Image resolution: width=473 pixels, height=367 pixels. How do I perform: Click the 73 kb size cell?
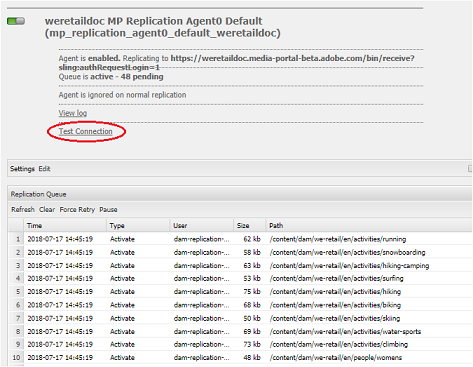(x=252, y=344)
